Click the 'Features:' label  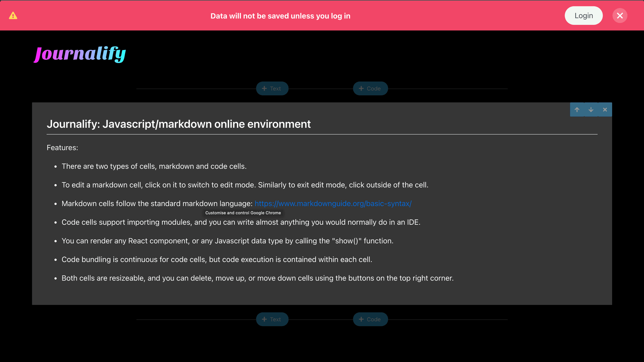(62, 148)
